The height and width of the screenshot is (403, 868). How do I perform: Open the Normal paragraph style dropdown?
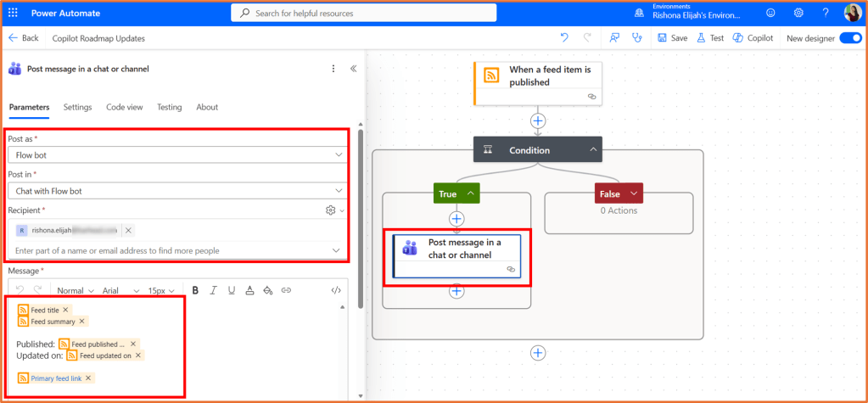pyautogui.click(x=74, y=291)
